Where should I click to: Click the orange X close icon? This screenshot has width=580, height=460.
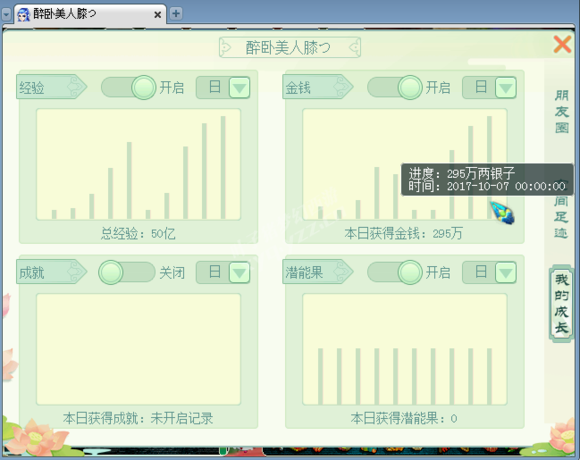[x=562, y=44]
